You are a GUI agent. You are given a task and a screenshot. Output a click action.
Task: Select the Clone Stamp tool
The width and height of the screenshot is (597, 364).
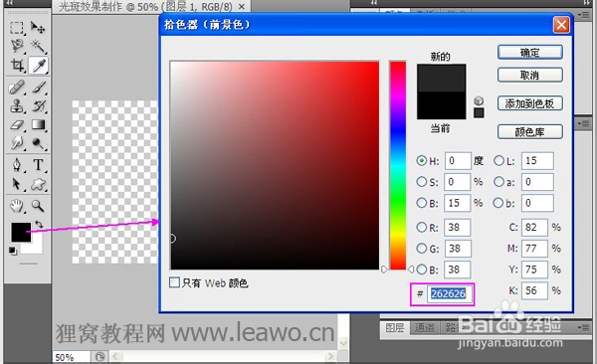16,105
